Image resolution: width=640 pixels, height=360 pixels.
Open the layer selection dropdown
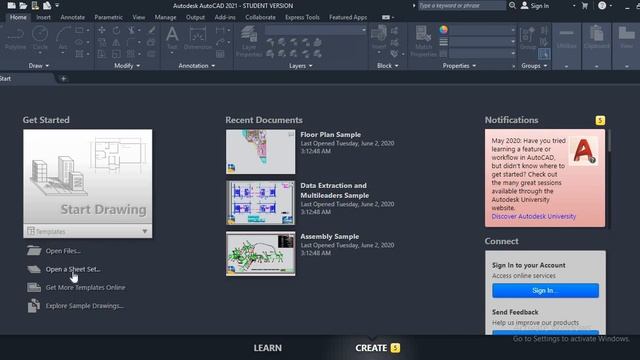click(316, 30)
